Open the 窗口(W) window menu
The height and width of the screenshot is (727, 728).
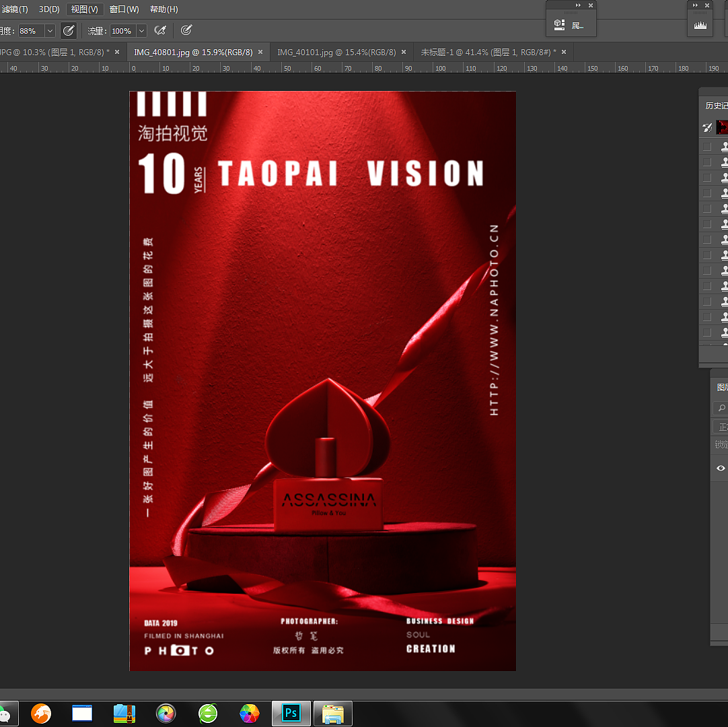(x=124, y=9)
